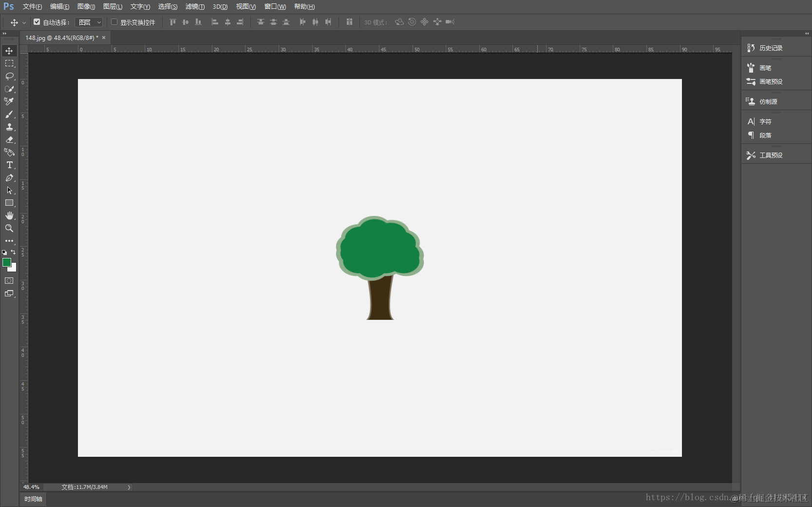Select the Rectangular Marquee tool
This screenshot has height=507, width=812.
(9, 63)
